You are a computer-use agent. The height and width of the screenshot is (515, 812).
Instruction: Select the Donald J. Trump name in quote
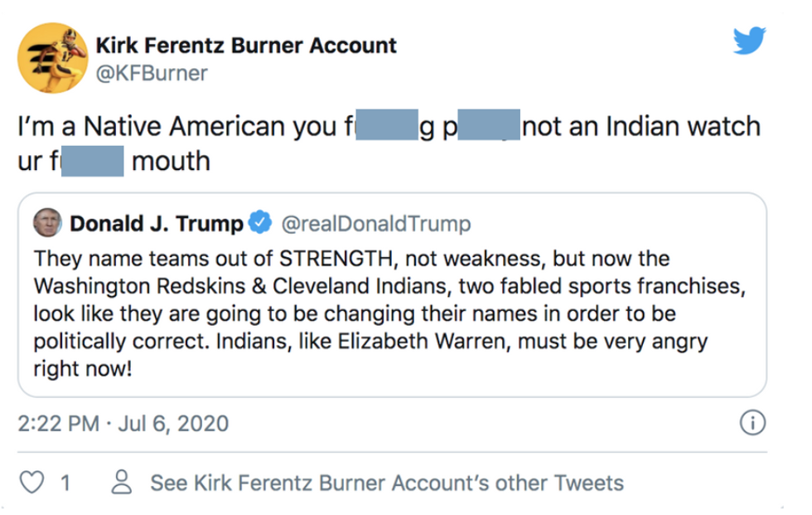click(157, 224)
